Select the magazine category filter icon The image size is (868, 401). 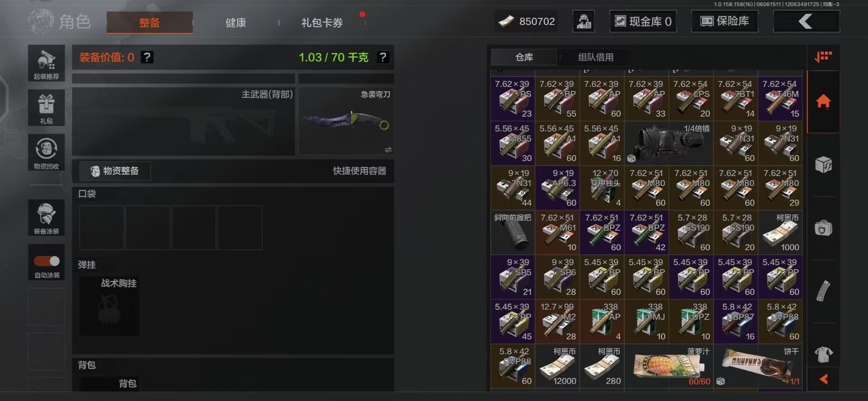(823, 291)
